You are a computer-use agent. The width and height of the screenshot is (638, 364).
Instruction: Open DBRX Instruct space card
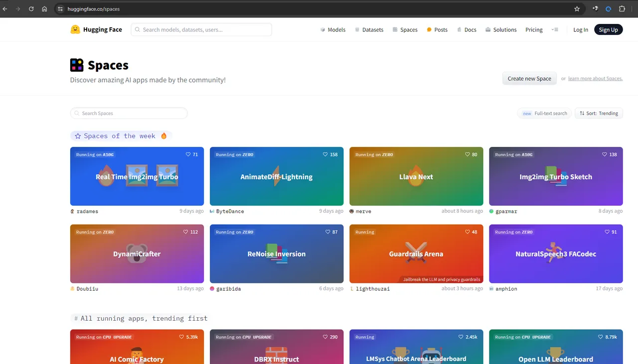[277, 347]
